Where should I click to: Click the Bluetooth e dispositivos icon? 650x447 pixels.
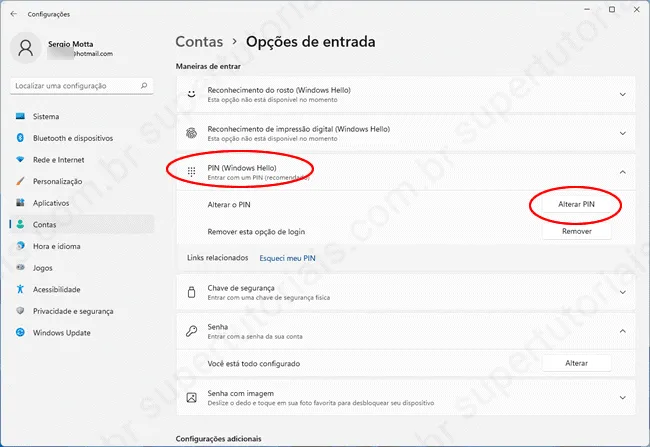pos(20,138)
